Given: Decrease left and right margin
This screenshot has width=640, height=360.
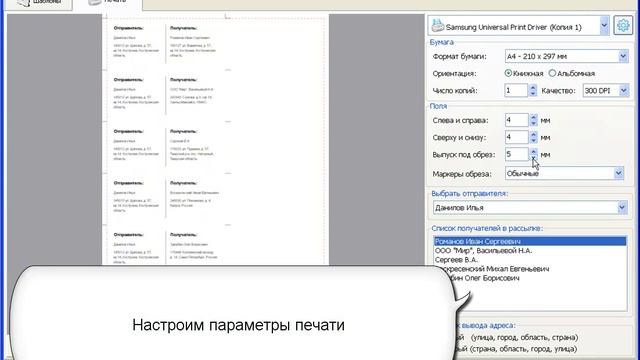Looking at the screenshot, I should [x=533, y=123].
